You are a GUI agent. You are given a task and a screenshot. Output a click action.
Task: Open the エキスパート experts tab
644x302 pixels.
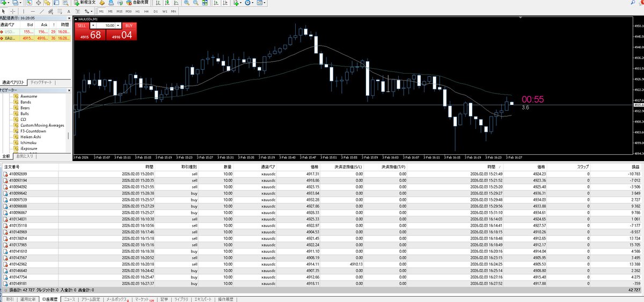203,299
